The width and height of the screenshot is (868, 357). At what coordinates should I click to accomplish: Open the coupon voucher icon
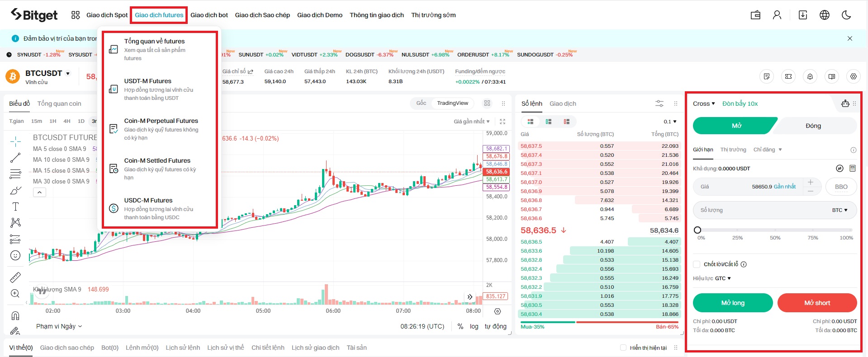click(x=788, y=76)
